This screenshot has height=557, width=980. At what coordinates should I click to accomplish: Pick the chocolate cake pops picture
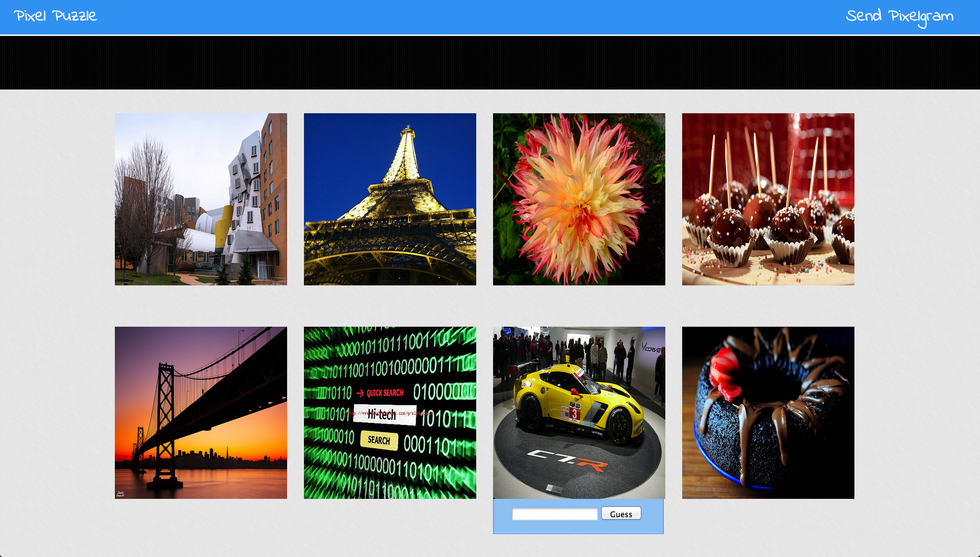pyautogui.click(x=768, y=199)
